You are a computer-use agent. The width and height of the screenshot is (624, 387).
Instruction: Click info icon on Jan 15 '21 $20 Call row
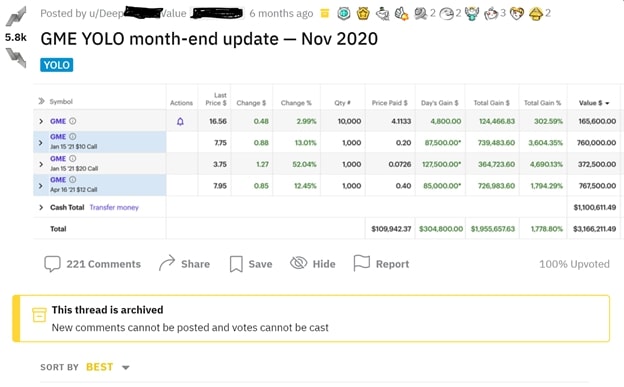tap(72, 158)
